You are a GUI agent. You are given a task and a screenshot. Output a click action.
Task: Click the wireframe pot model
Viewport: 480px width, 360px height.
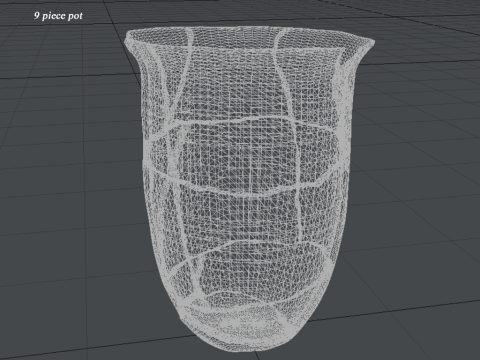pos(249,189)
